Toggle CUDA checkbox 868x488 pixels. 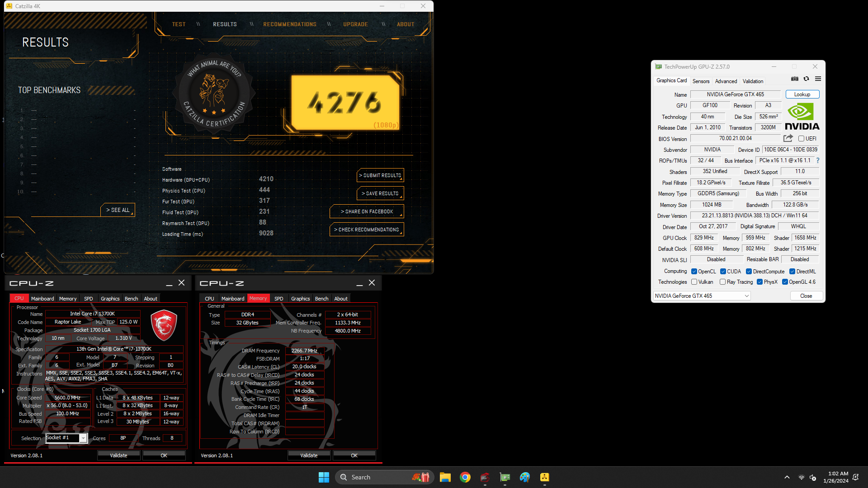pyautogui.click(x=723, y=272)
